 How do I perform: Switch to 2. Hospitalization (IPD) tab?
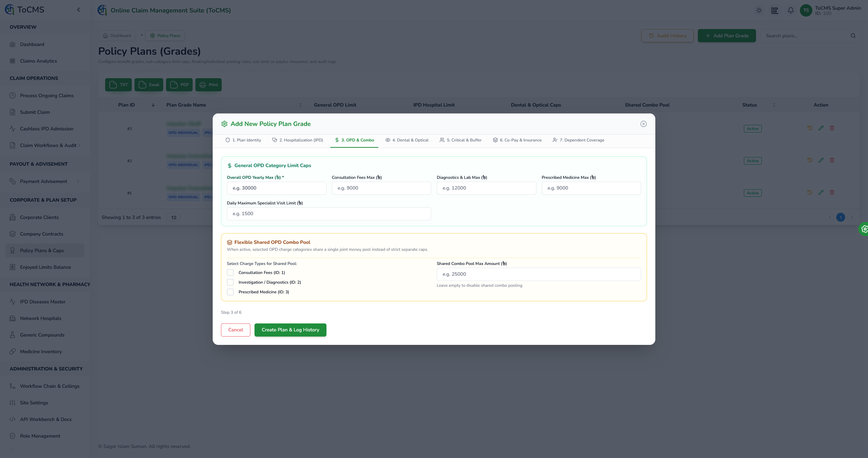pyautogui.click(x=298, y=140)
